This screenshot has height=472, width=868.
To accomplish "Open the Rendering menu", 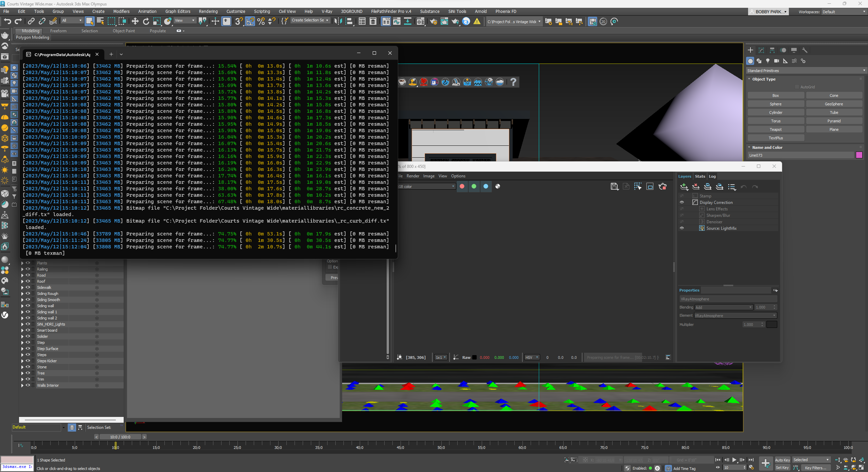I will point(208,12).
